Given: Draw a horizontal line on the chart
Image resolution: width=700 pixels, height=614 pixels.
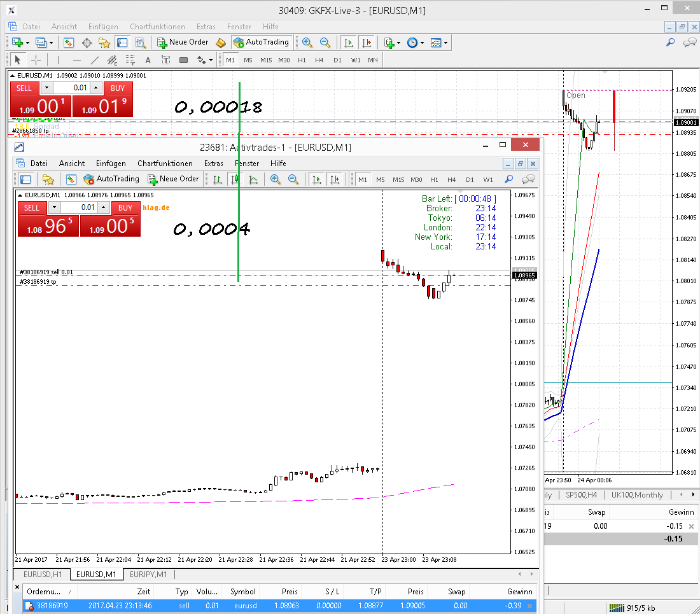Looking at the screenshot, I should point(77,60).
